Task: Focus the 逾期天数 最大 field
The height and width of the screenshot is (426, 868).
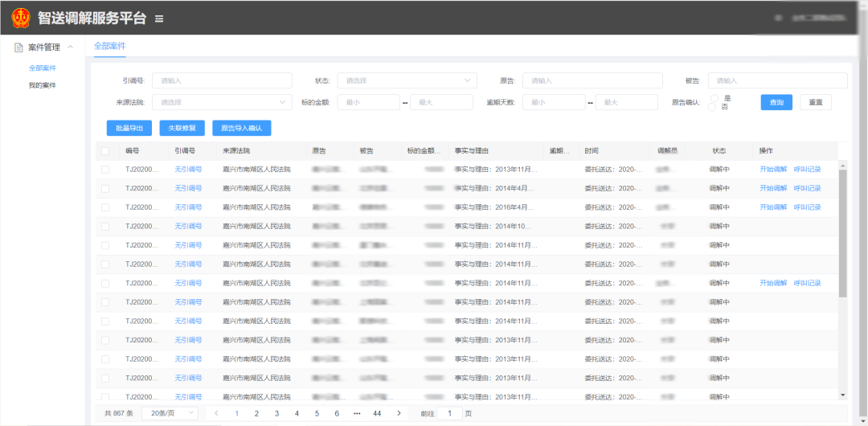Action: (627, 103)
